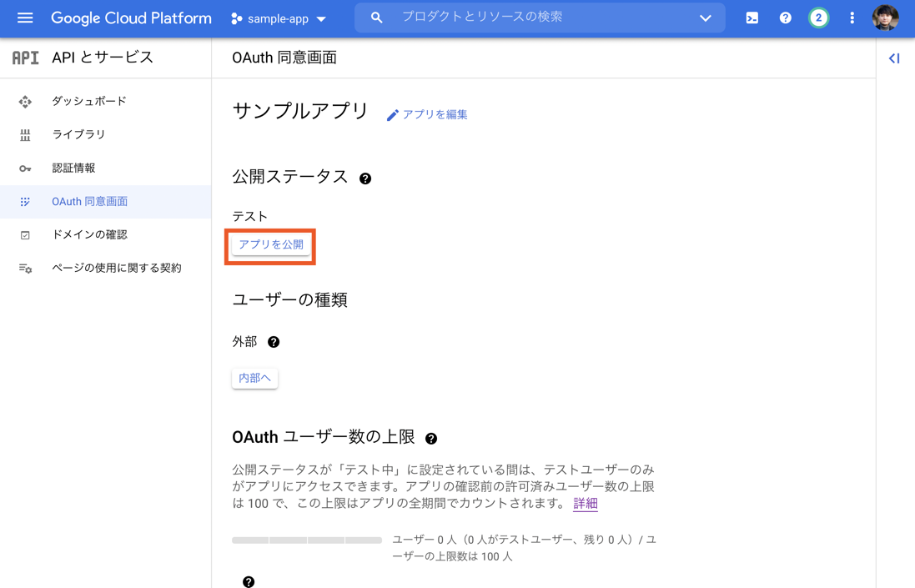Screen dimensions: 915x588
Task: Click help icon next to 公開ステータス
Action: coord(365,178)
